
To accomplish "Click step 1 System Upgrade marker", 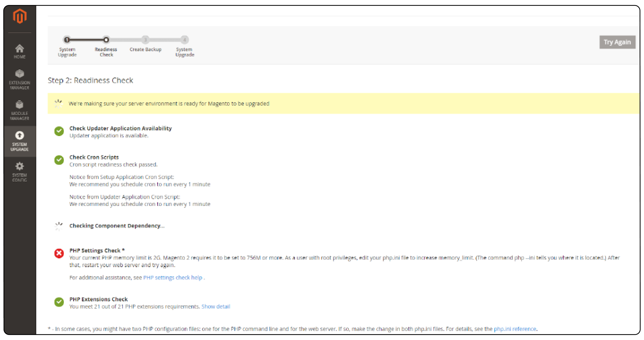I will (67, 40).
